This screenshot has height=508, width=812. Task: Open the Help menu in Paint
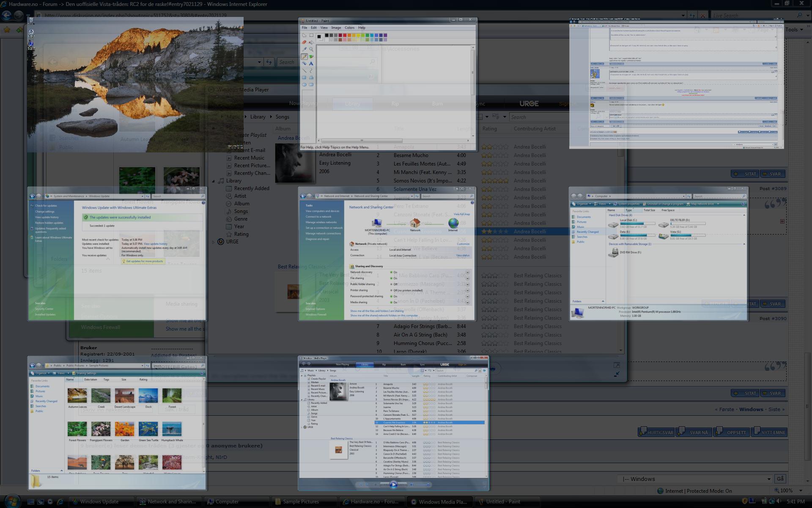pos(362,28)
